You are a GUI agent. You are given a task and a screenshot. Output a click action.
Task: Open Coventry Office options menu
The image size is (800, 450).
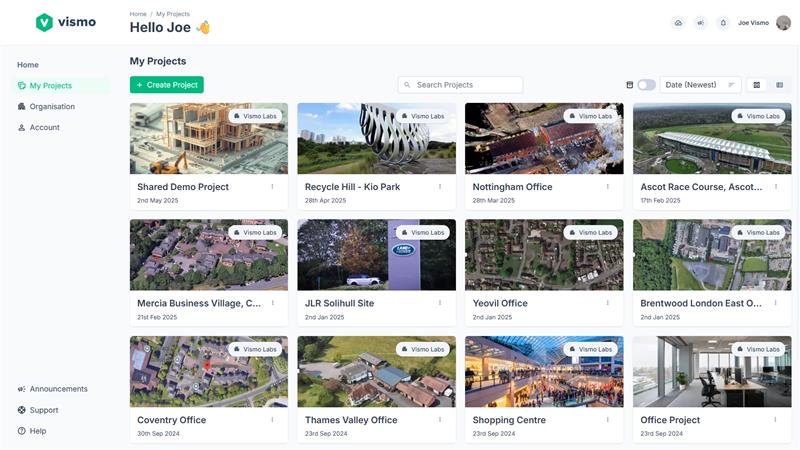[x=272, y=420]
